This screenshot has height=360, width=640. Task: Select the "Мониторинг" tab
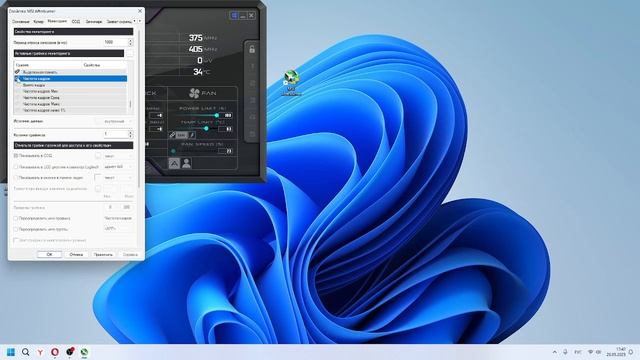point(57,21)
